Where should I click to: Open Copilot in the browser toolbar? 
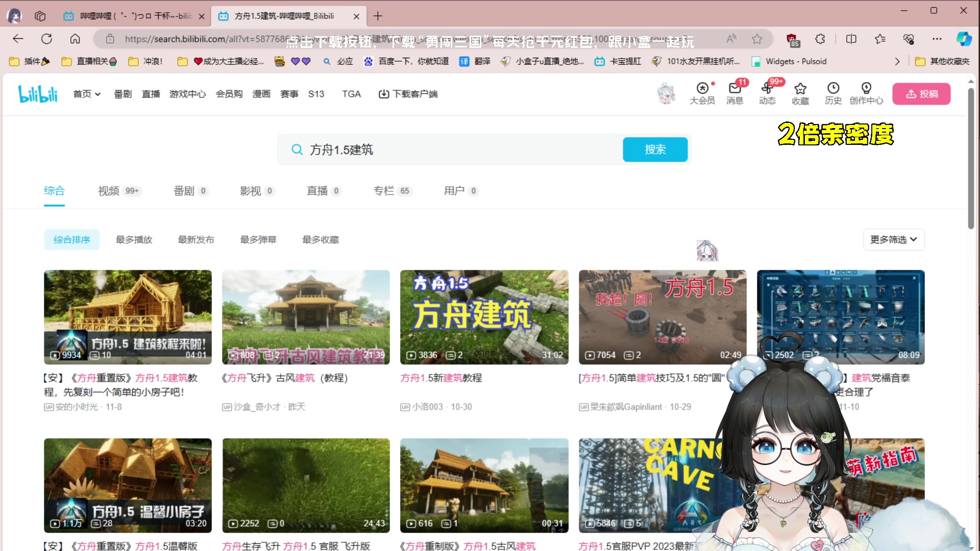(x=964, y=38)
